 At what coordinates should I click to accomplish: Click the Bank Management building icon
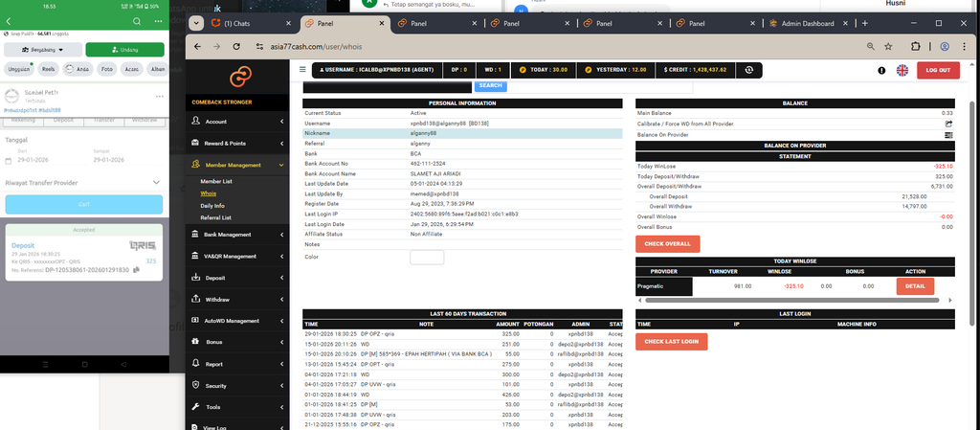[x=195, y=235]
